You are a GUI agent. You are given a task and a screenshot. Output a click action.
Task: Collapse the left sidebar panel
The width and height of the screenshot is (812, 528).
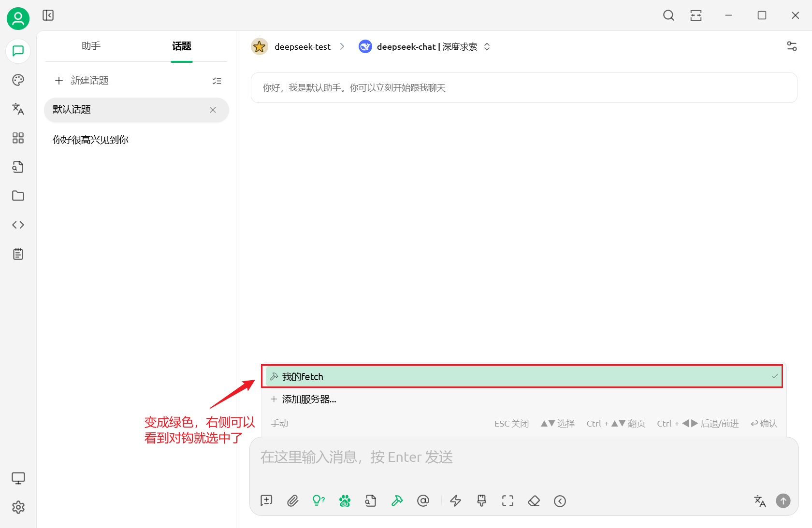tap(48, 15)
